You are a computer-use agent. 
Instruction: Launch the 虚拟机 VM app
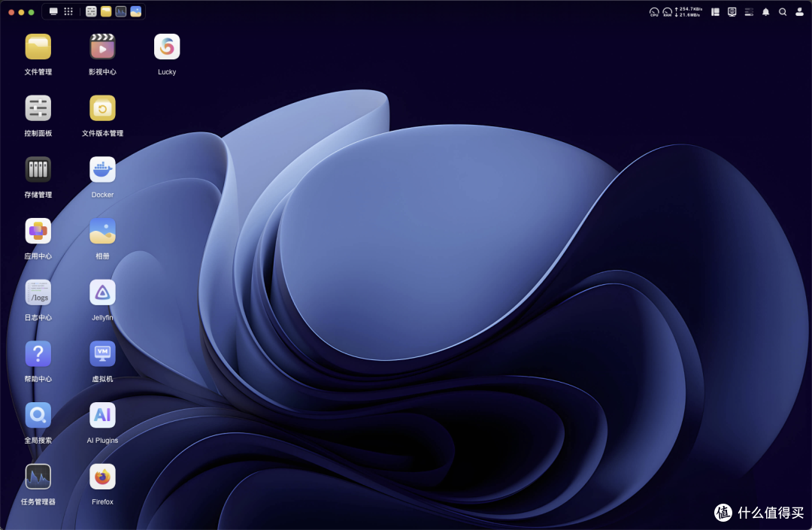(102, 354)
